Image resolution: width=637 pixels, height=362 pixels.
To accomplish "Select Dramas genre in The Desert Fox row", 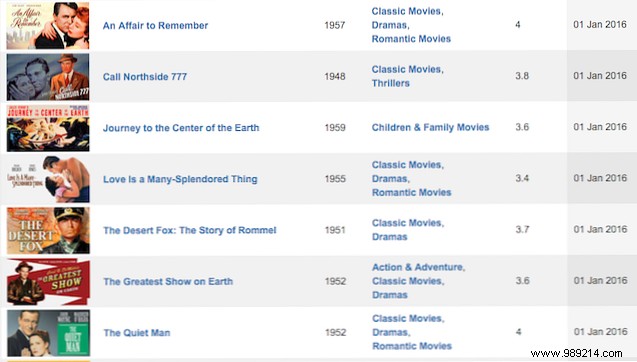I will click(x=390, y=237).
